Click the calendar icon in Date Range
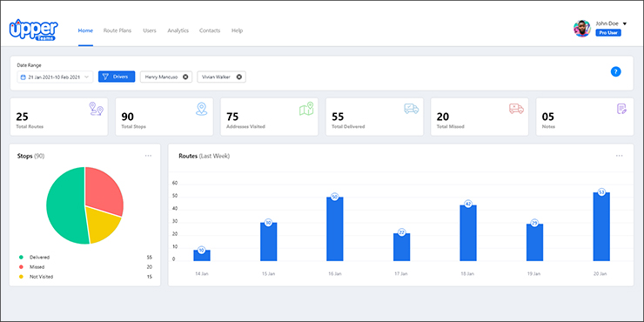The width and height of the screenshot is (644, 322). [x=23, y=77]
